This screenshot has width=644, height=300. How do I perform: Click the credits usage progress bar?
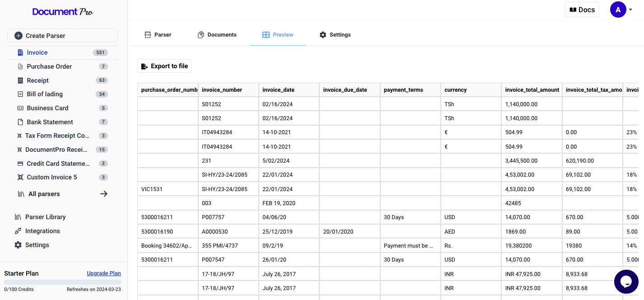pyautogui.click(x=62, y=282)
